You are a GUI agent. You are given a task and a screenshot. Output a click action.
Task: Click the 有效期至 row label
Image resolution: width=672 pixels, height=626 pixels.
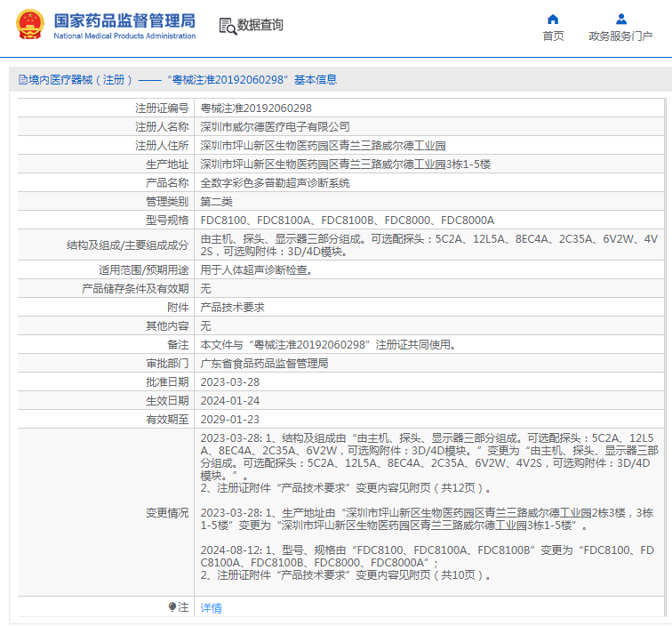tap(167, 420)
